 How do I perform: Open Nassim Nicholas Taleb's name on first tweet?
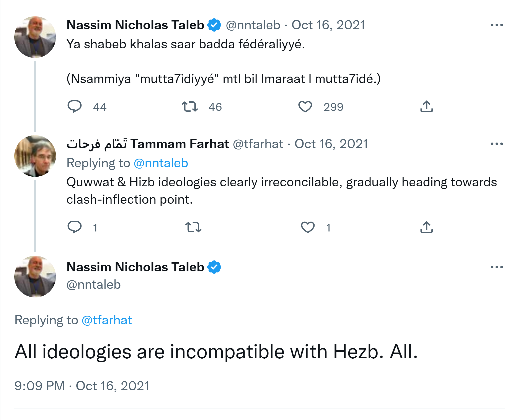135,25
